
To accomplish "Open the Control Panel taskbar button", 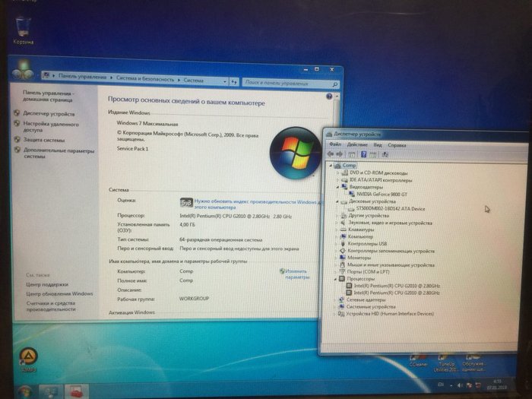I will [51, 392].
